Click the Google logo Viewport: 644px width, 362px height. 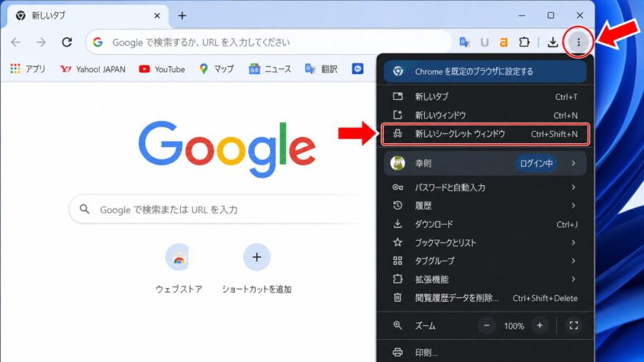[227, 149]
